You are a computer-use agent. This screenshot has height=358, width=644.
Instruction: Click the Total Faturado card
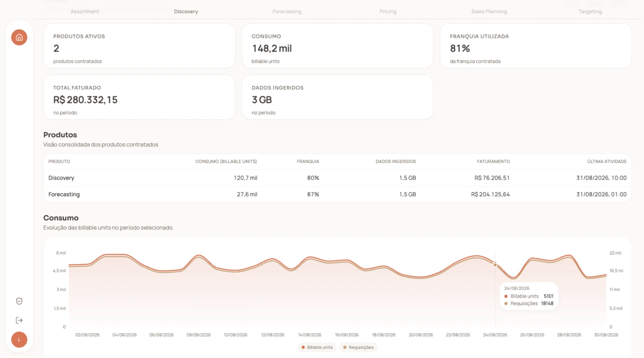(x=139, y=97)
